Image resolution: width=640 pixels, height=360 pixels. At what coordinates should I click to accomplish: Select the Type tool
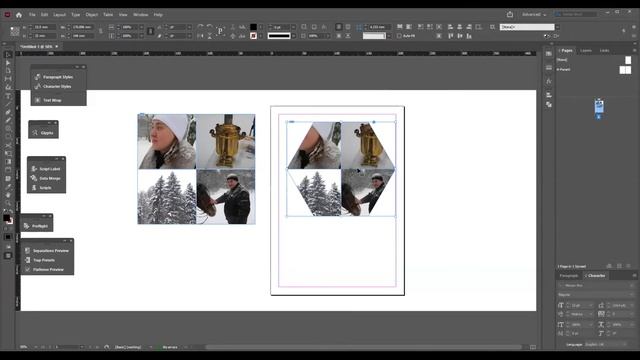[x=8, y=96]
